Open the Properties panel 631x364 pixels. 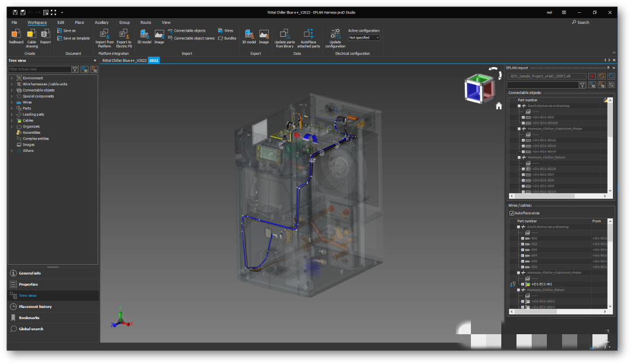click(53, 285)
